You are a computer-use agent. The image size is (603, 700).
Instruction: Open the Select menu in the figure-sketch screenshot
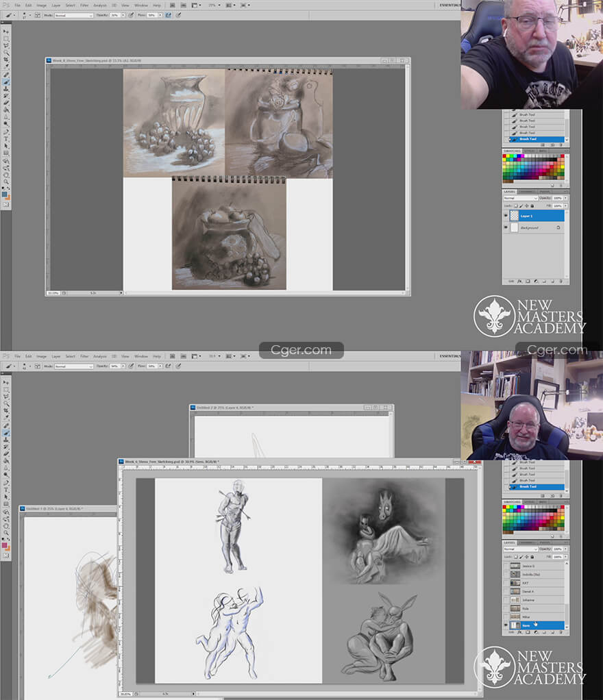70,356
